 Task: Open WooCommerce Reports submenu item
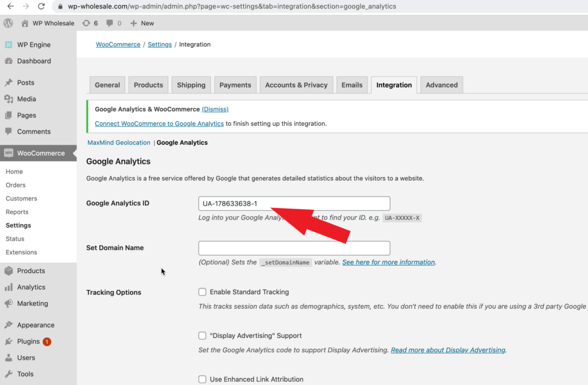point(17,212)
